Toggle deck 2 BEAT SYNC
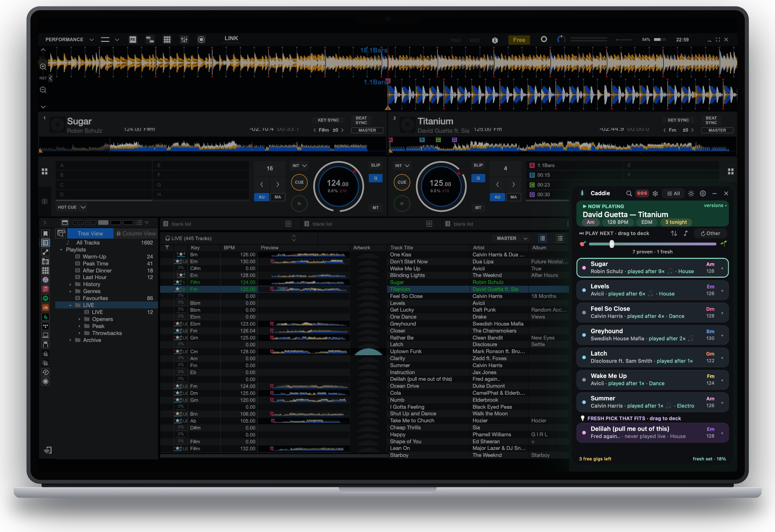The height and width of the screenshot is (532, 775). tap(711, 121)
